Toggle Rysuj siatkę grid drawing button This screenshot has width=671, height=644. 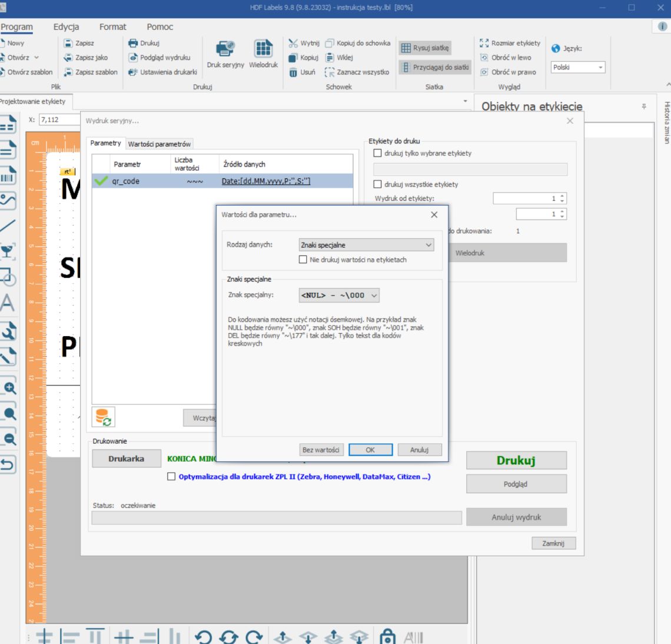[x=426, y=48]
